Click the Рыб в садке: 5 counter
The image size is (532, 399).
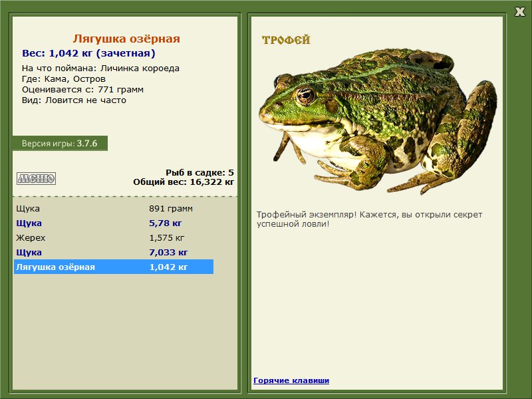[x=199, y=173]
